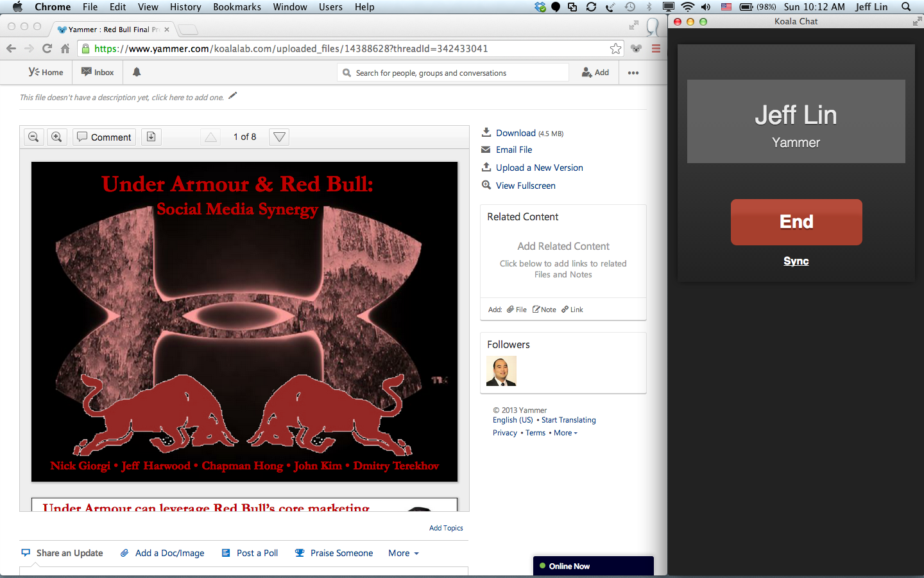Close the Yammer tab
The image size is (924, 578).
(167, 30)
